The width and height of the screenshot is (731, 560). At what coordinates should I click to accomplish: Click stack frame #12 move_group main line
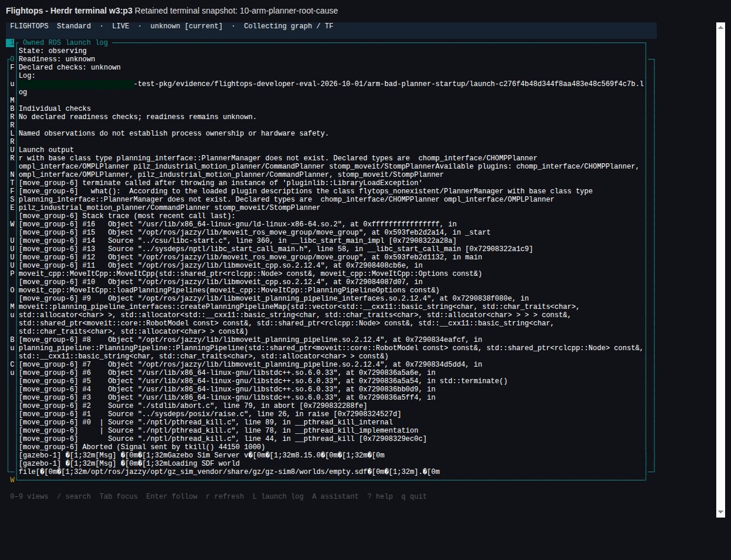251,257
